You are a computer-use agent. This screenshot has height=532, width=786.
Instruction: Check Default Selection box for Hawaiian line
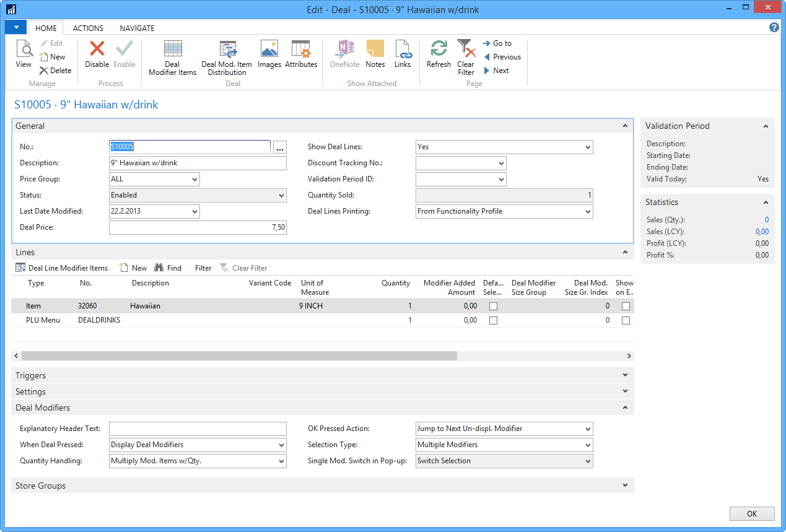494,306
